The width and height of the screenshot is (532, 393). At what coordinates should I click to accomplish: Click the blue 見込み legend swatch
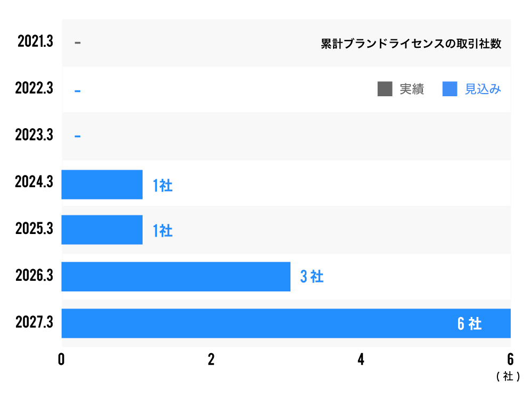450,89
